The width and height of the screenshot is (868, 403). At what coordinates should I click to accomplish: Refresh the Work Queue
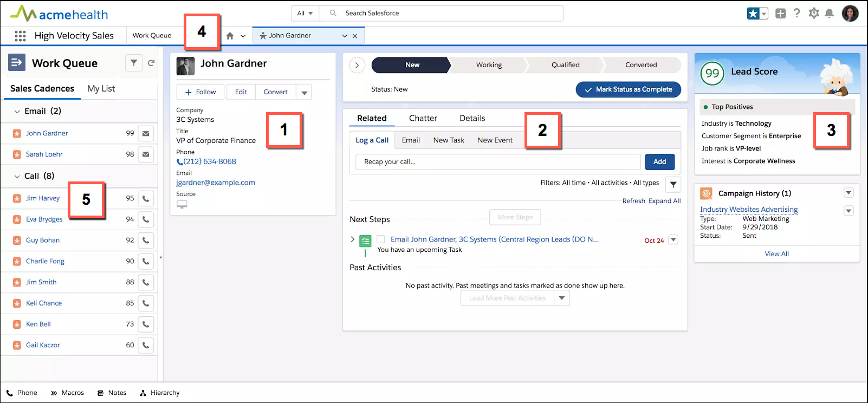point(151,63)
